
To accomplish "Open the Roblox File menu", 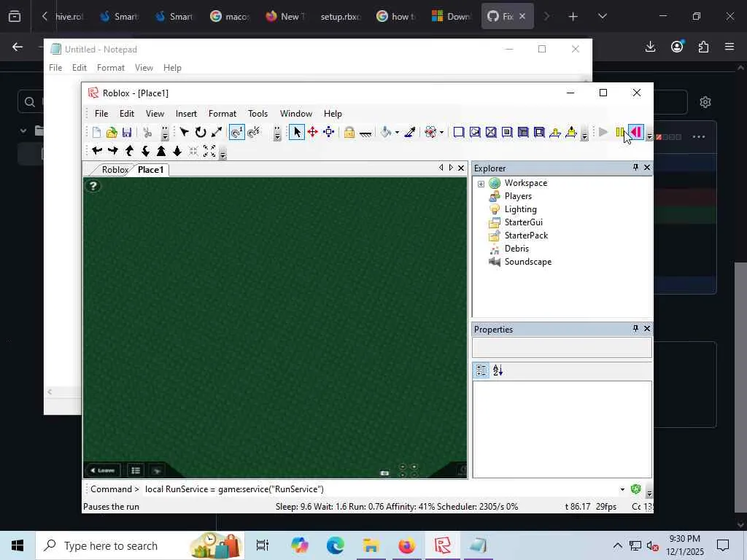I will [101, 113].
